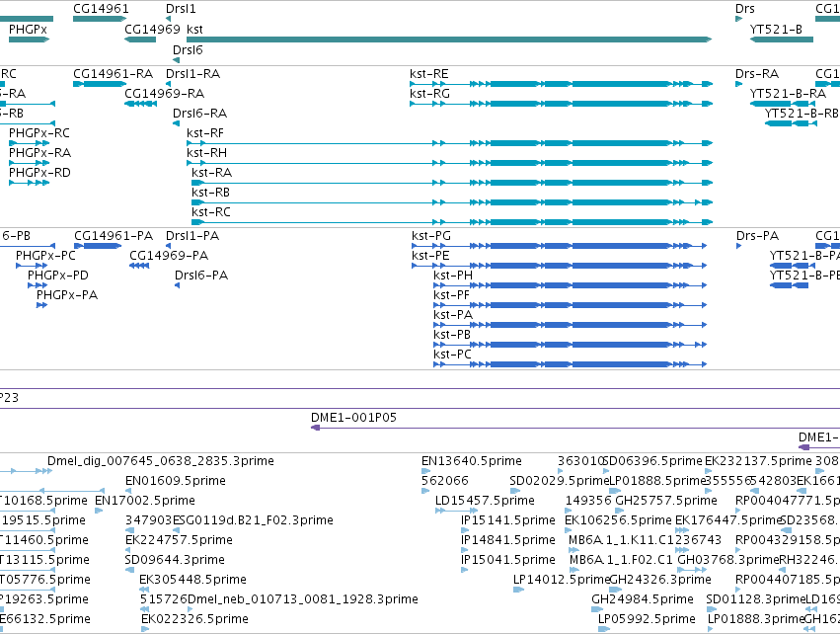Click the CG14961 gene label
Viewport: 840px width, 634px height.
click(x=101, y=9)
